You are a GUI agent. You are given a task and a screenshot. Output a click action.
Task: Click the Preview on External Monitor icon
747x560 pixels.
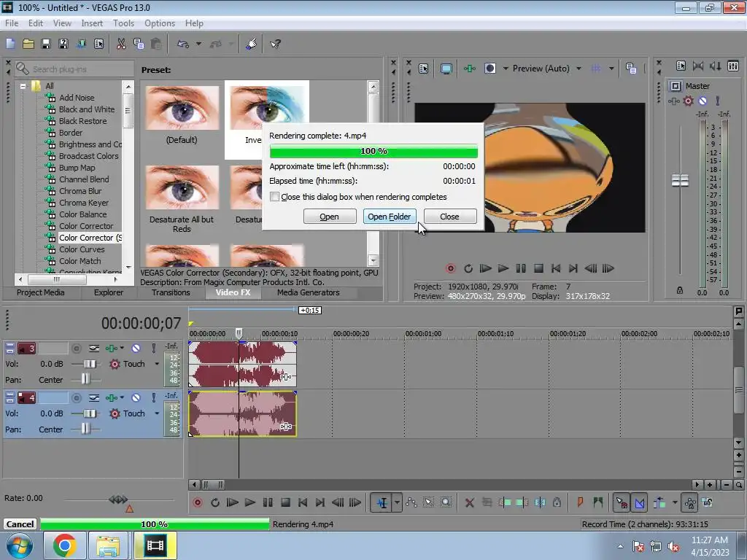[446, 69]
